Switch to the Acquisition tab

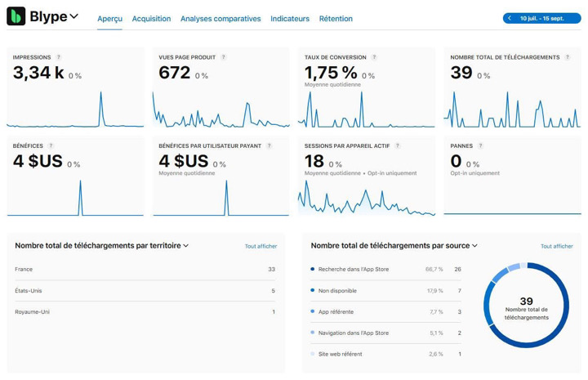coord(151,18)
